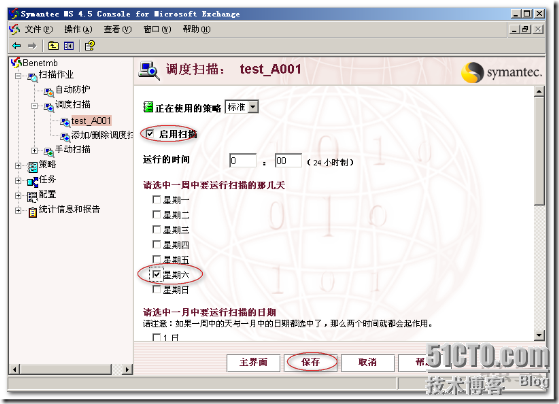Select the 添加/删除调度扫描 tree item label
This screenshot has width=559, height=404.
(x=102, y=135)
